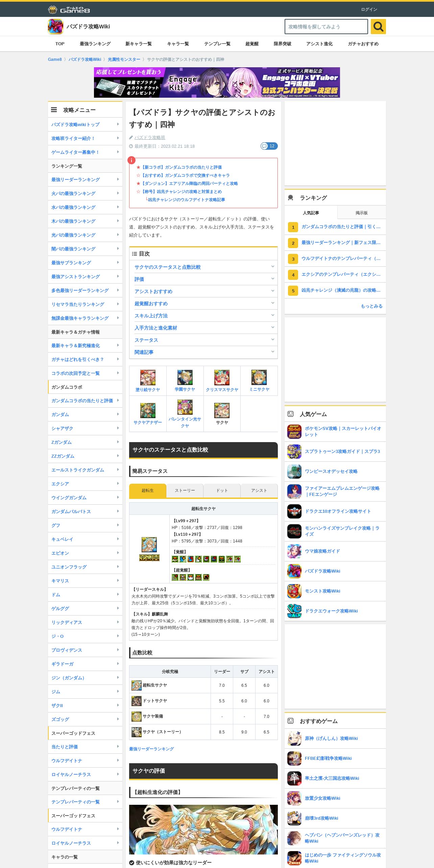Open 最強リーダーランキング sidebar arrow item
The image size is (434, 868).
[85, 179]
